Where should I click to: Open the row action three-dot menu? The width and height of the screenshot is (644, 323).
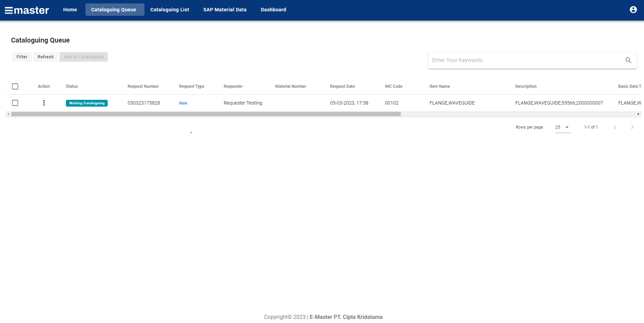click(x=44, y=103)
